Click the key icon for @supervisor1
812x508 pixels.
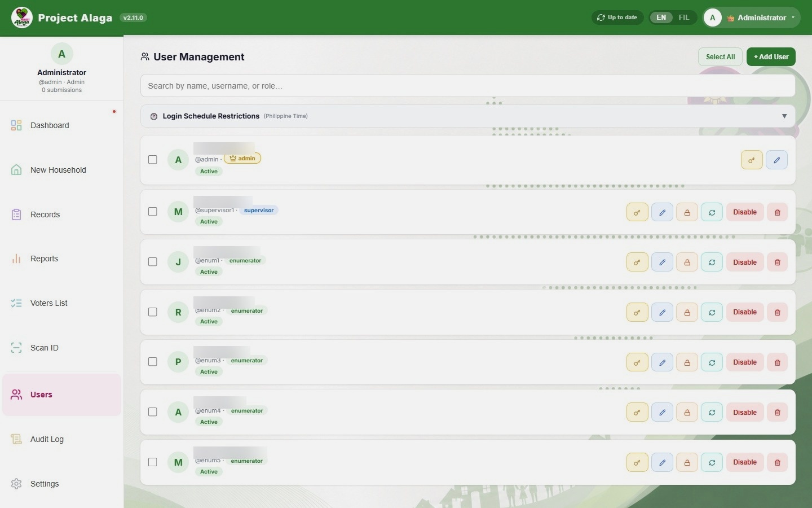tap(637, 212)
